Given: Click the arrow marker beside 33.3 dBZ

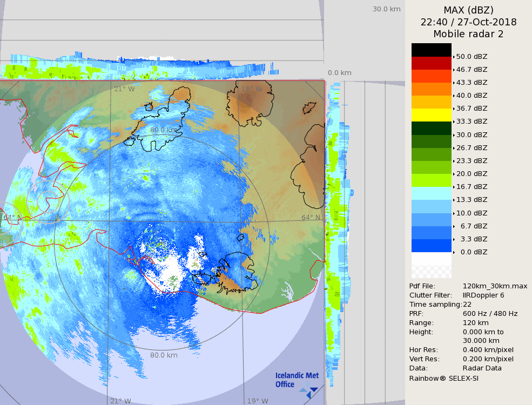Looking at the screenshot, I should pyautogui.click(x=454, y=122).
